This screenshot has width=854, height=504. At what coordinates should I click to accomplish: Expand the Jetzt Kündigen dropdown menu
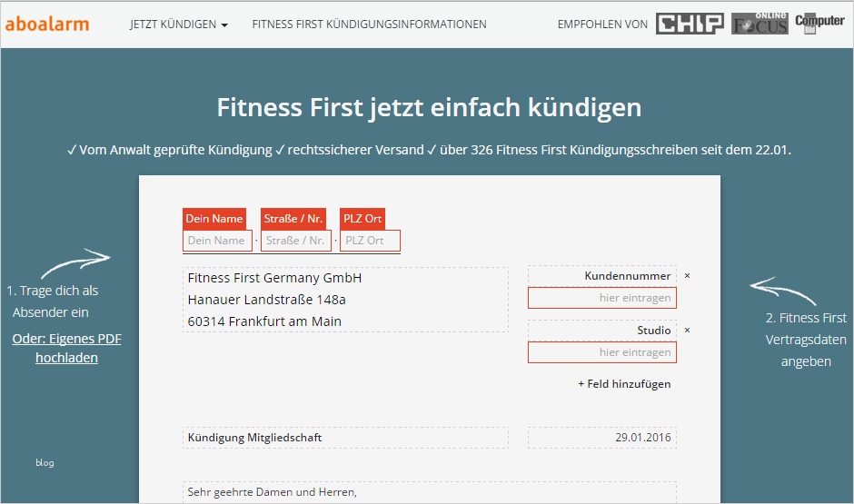pyautogui.click(x=179, y=25)
